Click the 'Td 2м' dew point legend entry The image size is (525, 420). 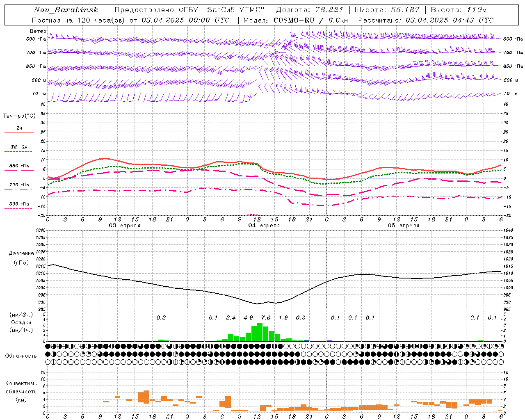point(19,147)
